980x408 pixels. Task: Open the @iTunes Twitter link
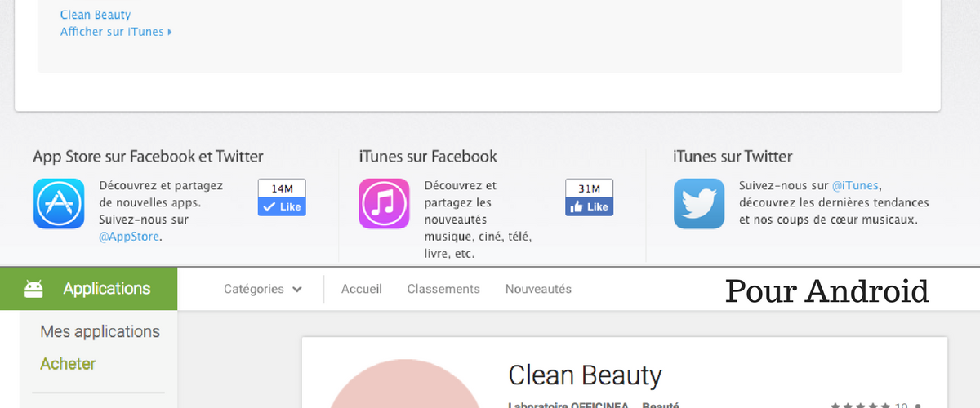pos(855,186)
